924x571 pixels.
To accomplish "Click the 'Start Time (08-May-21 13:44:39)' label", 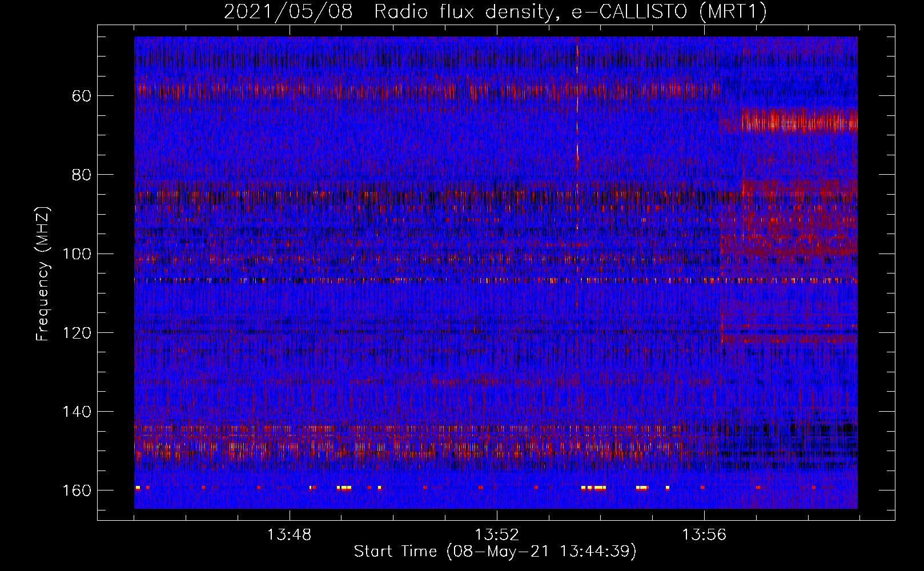I will [495, 552].
